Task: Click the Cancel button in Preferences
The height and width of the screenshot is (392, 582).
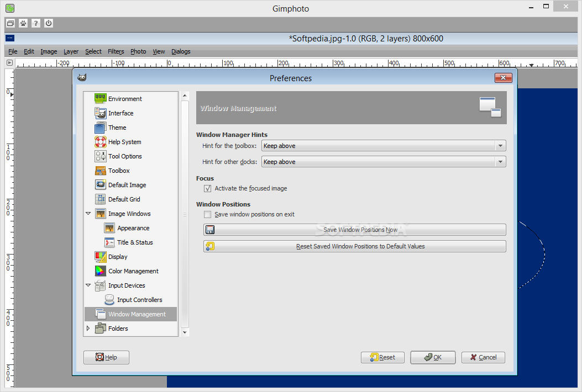Action: click(x=483, y=357)
